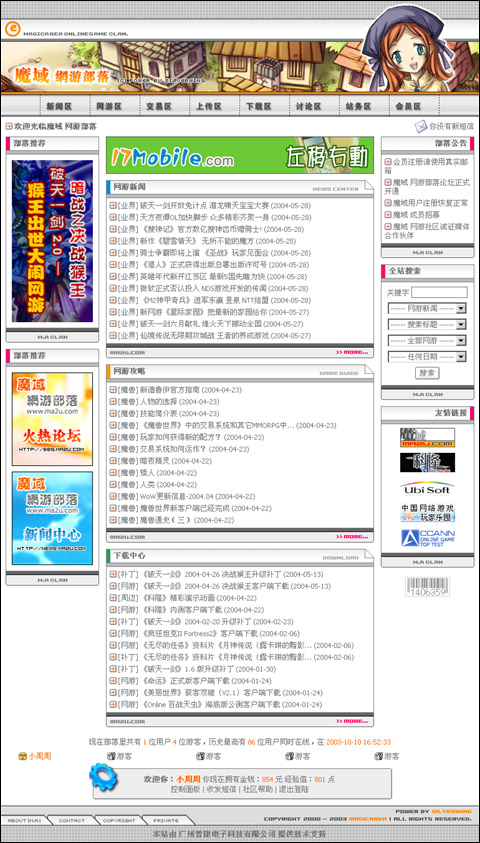Click the 搜索 search button
Viewport: 480px width, 843px height.
click(427, 373)
